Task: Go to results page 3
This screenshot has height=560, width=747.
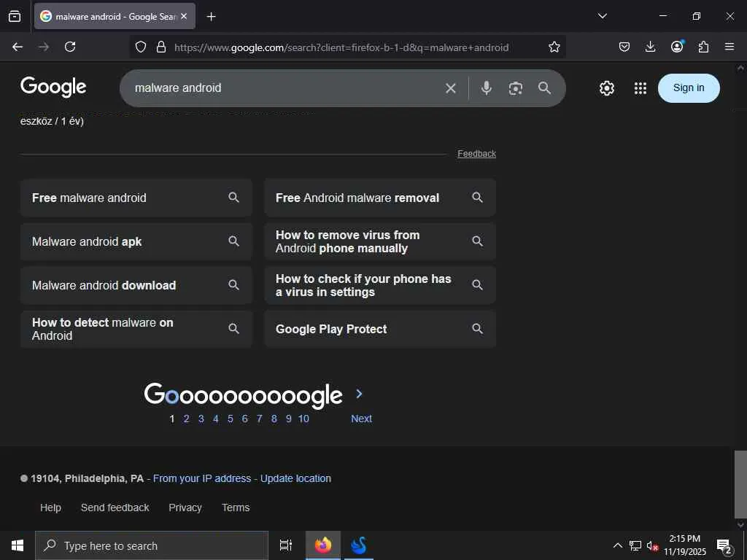Action: click(201, 419)
